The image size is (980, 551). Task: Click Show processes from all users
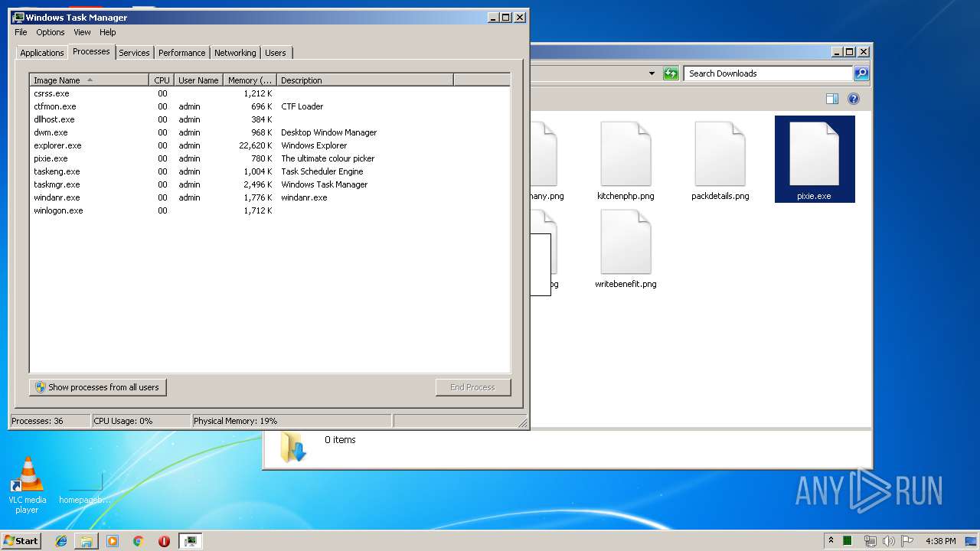click(98, 387)
